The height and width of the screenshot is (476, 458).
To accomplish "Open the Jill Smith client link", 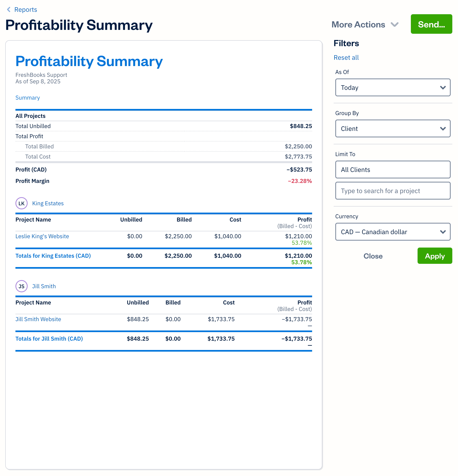I will 44,286.
